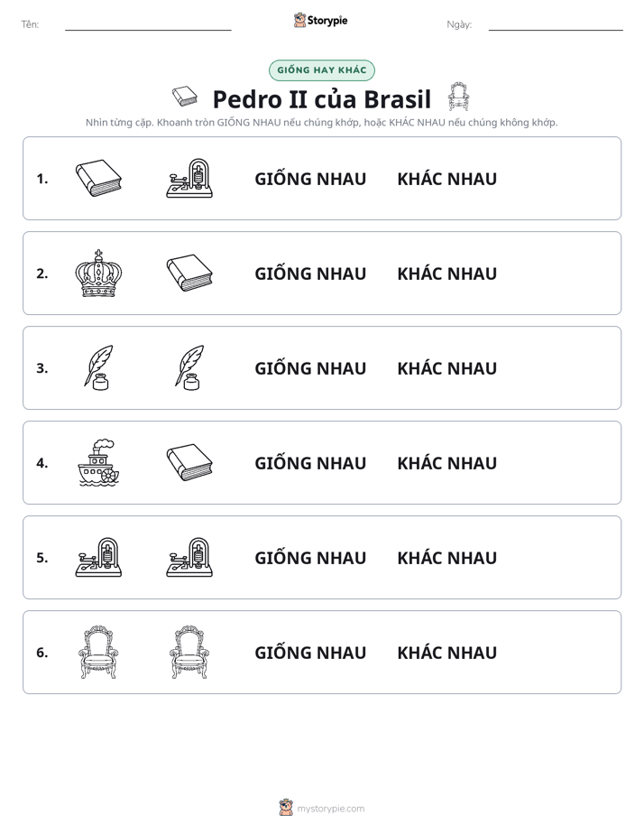This screenshot has width=644, height=834.
Task: Choose KHÁC NHAU for row 1
Action: [x=446, y=179]
